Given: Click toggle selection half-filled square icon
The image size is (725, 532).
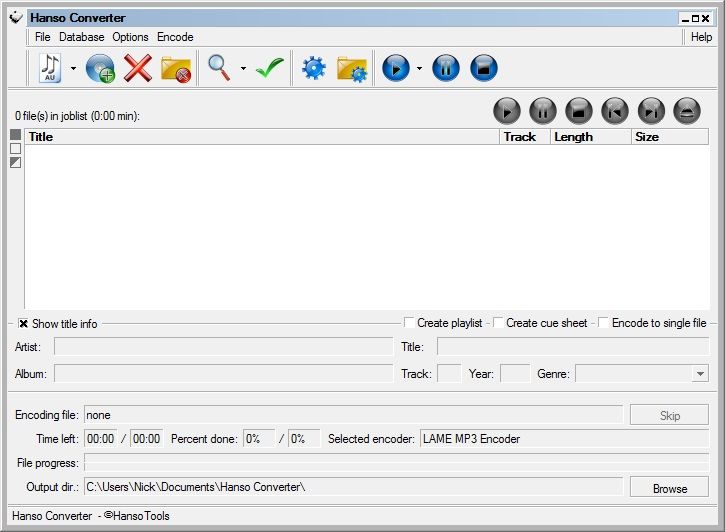Looking at the screenshot, I should pyautogui.click(x=15, y=162).
